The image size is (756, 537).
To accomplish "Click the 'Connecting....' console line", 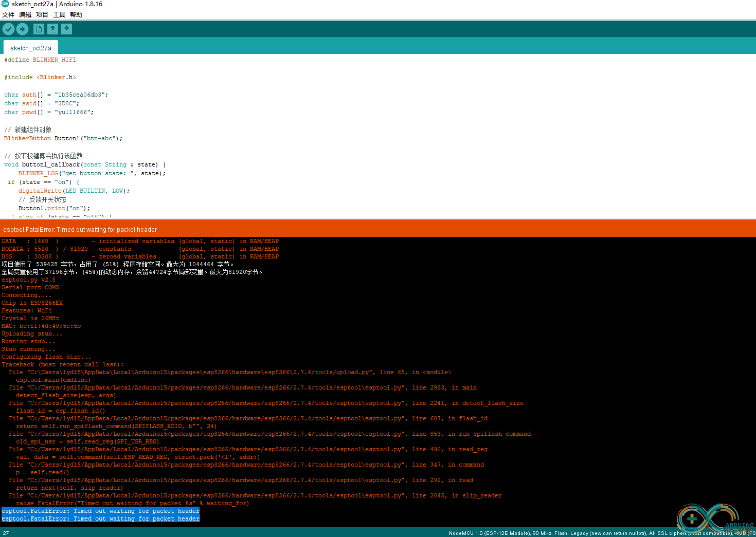I will (26, 295).
